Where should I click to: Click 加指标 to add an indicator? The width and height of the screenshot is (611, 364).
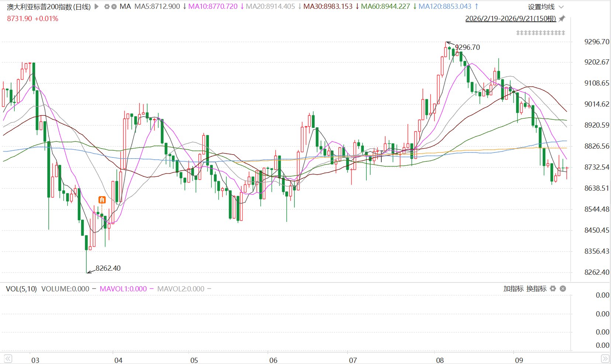(x=514, y=288)
